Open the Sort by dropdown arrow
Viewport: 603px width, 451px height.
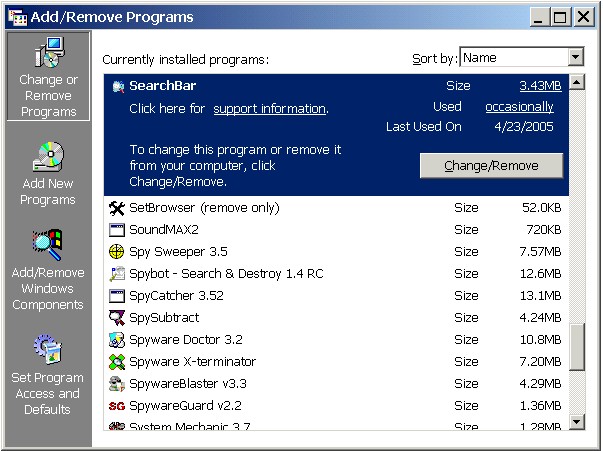pos(575,57)
